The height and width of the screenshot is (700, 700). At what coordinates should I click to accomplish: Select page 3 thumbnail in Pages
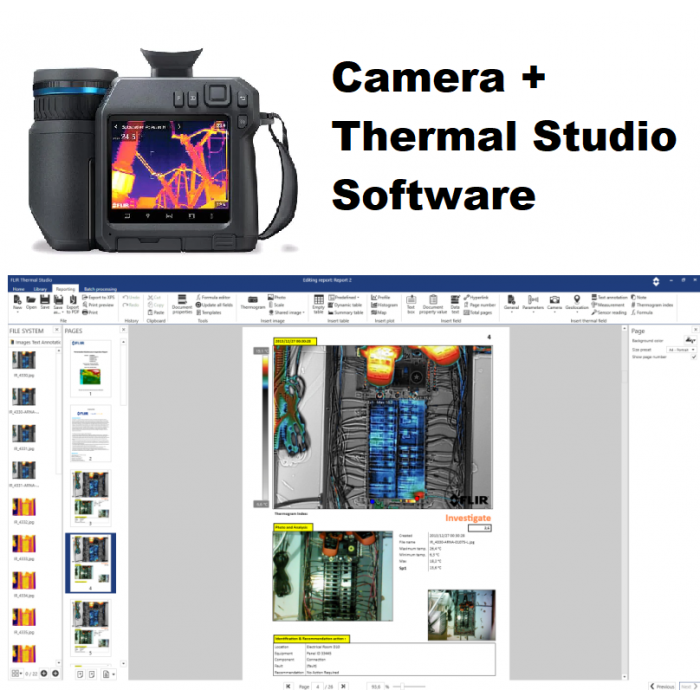click(91, 498)
